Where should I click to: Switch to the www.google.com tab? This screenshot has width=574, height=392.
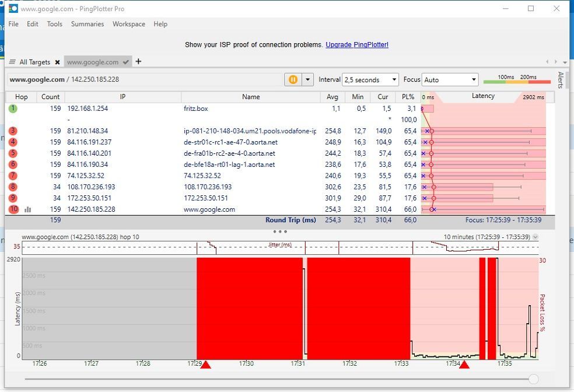[x=93, y=62]
